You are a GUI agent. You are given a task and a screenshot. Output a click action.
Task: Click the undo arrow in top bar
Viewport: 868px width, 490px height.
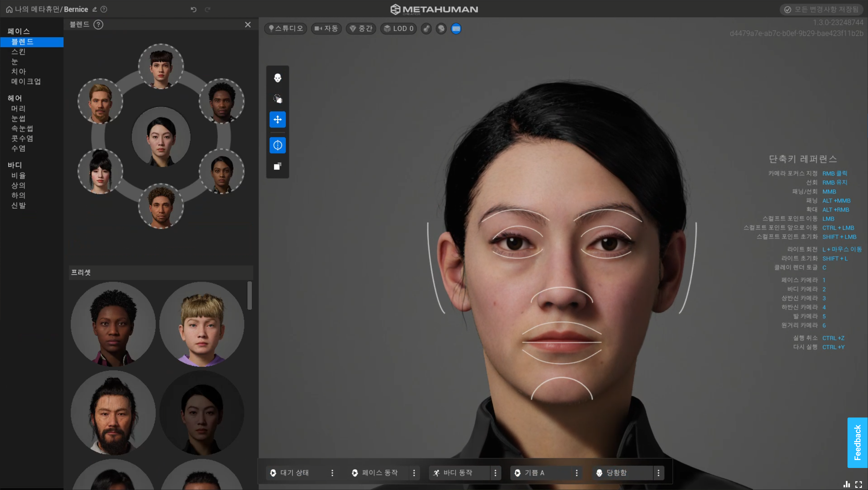193,9
